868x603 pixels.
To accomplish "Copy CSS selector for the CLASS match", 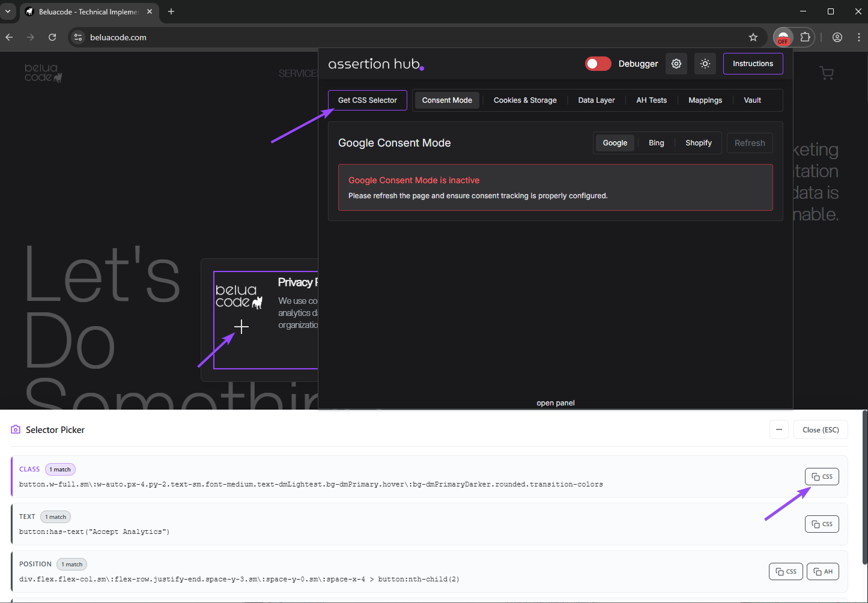I will pyautogui.click(x=821, y=476).
